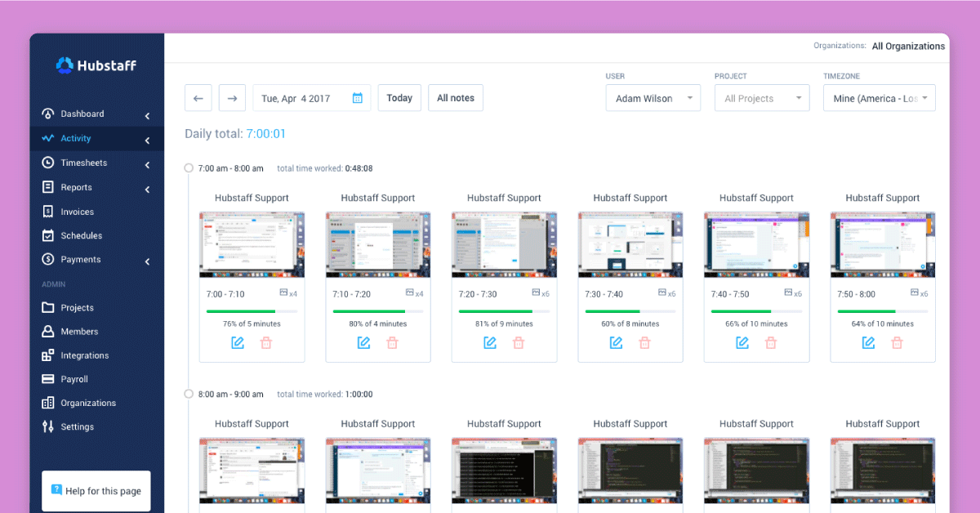Click the All notes button
Image resolution: width=980 pixels, height=513 pixels.
(456, 98)
